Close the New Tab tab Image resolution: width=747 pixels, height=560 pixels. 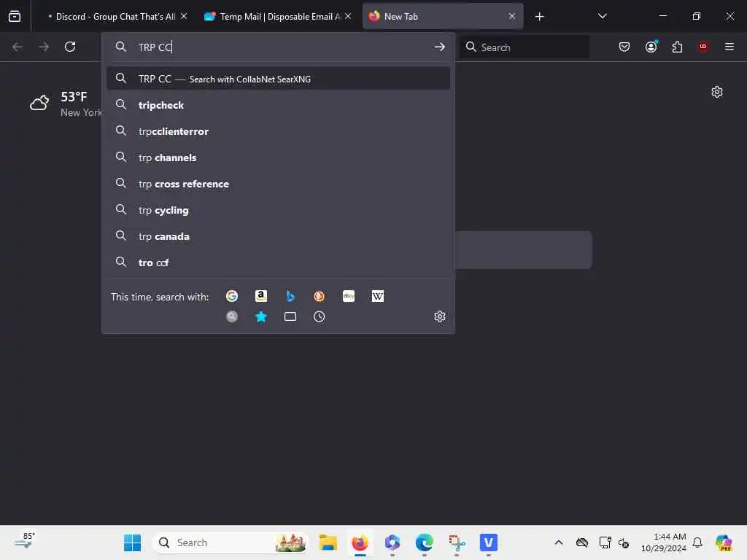point(512,17)
